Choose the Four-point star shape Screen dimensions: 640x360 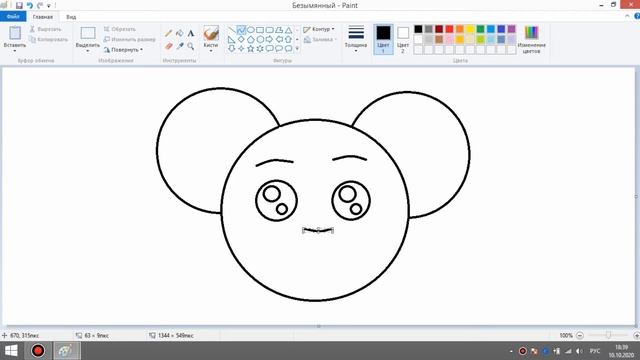[241, 49]
